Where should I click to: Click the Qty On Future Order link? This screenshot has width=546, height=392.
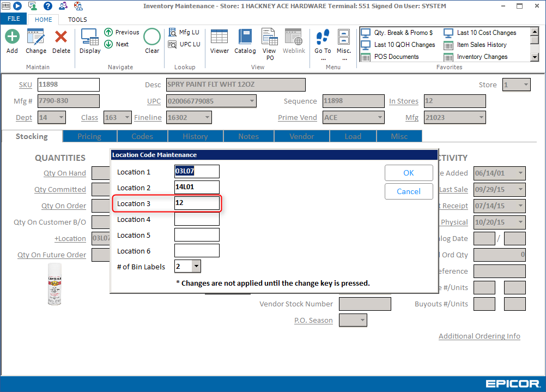pyautogui.click(x=52, y=255)
